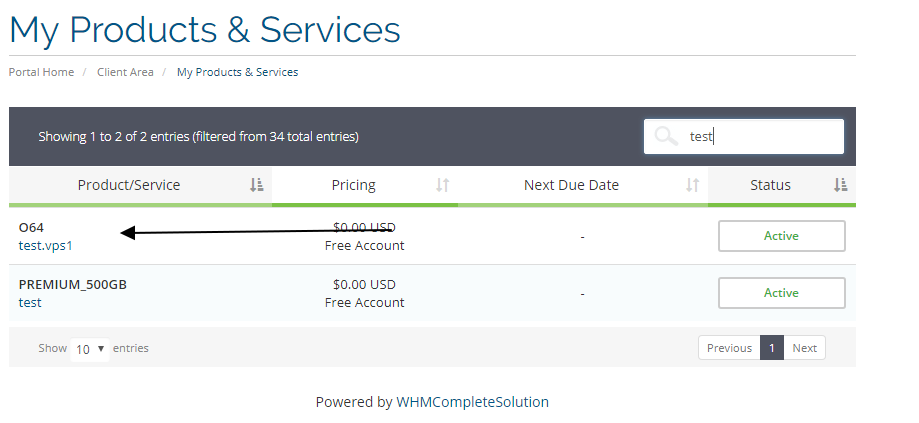The image size is (919, 423).
Task: Select the O64 product row
Action: pos(433,236)
